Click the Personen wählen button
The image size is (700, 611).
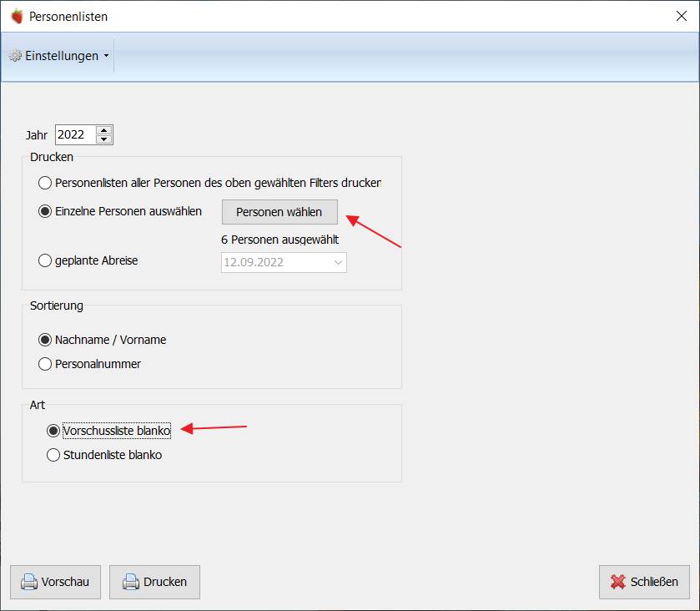(x=279, y=212)
